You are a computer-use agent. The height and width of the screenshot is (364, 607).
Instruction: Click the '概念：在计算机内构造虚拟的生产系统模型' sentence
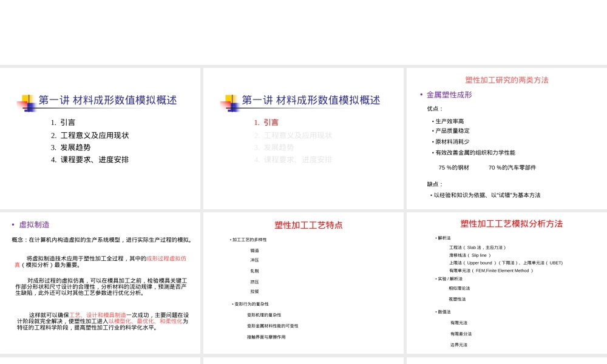pos(102,240)
